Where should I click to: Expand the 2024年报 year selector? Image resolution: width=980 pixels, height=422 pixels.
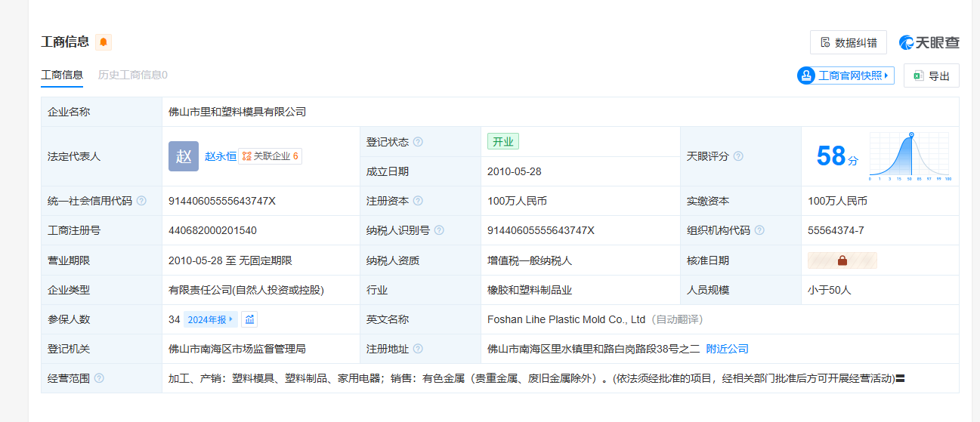point(210,319)
